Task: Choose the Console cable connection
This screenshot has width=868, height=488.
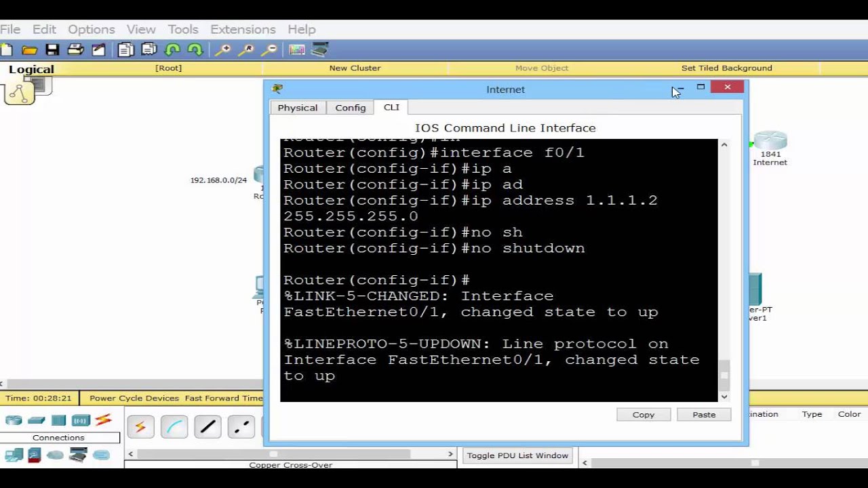Action: pos(174,426)
